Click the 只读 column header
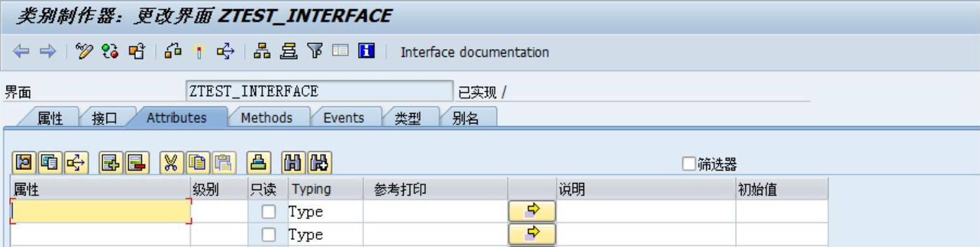This screenshot has height=247, width=980. coord(268,189)
